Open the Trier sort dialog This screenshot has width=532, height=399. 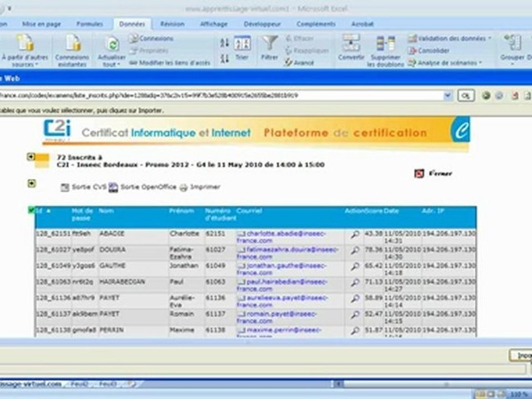pos(242,48)
